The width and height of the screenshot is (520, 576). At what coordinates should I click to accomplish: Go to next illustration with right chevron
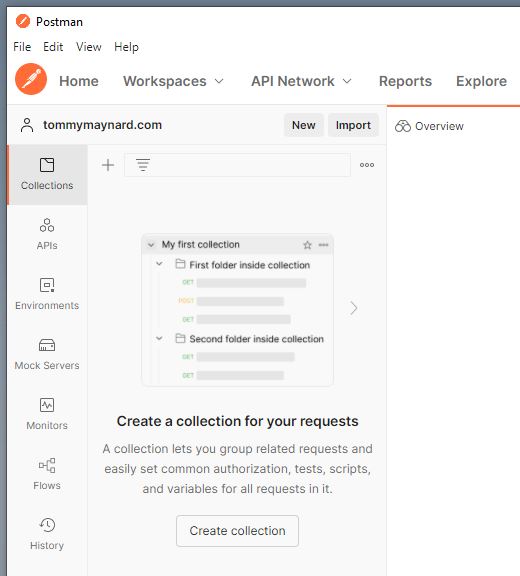tap(353, 308)
